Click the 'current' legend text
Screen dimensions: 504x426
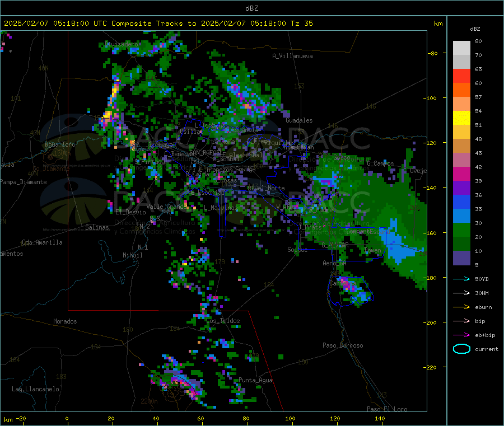[x=487, y=349]
